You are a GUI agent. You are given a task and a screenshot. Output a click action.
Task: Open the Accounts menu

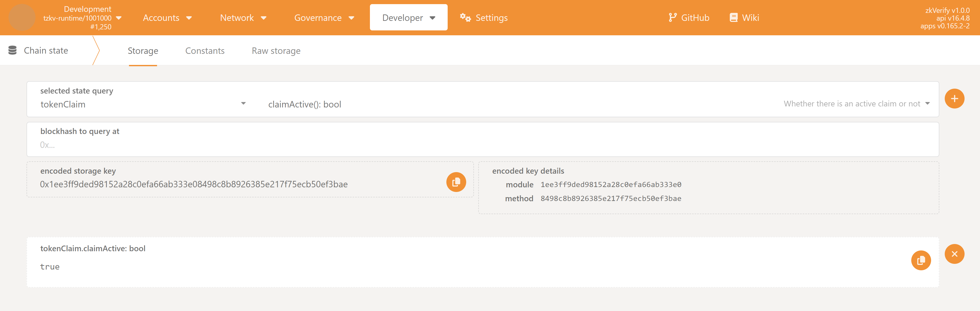[167, 18]
